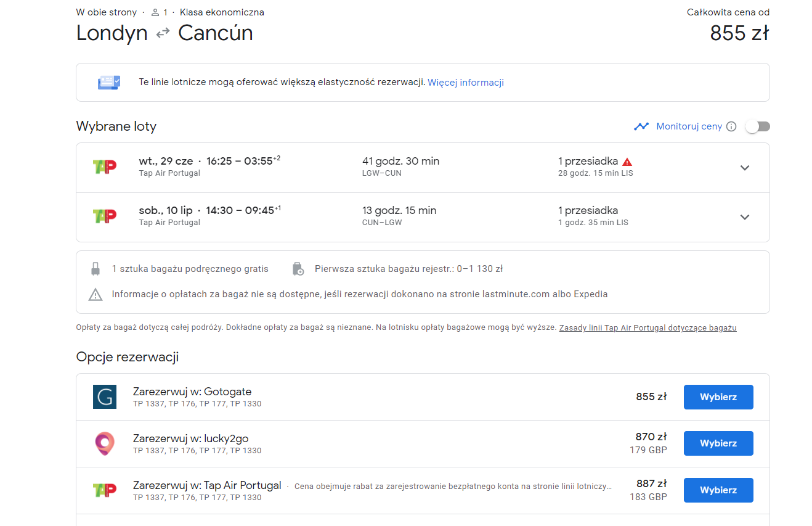Click the grey warning triangle in baggage info
Viewport: 812px width, 526px height.
[x=95, y=295]
